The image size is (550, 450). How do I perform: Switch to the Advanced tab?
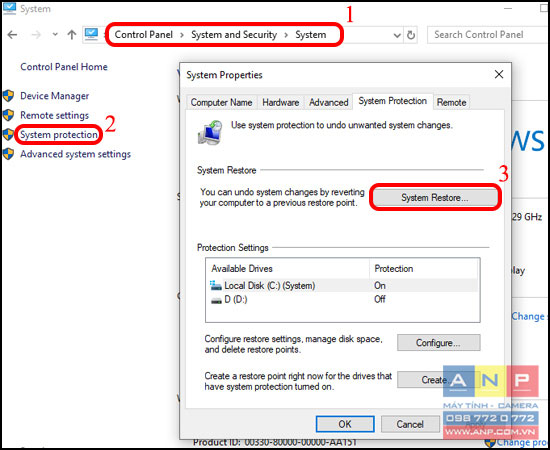click(329, 102)
